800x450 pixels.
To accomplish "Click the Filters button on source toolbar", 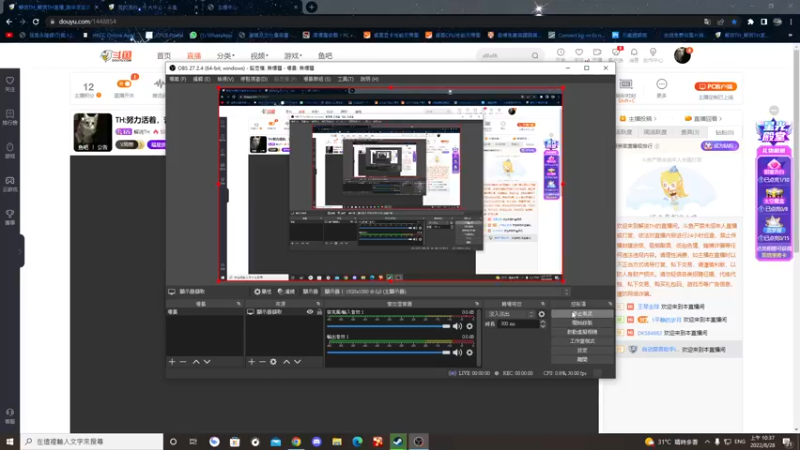I will (x=287, y=292).
